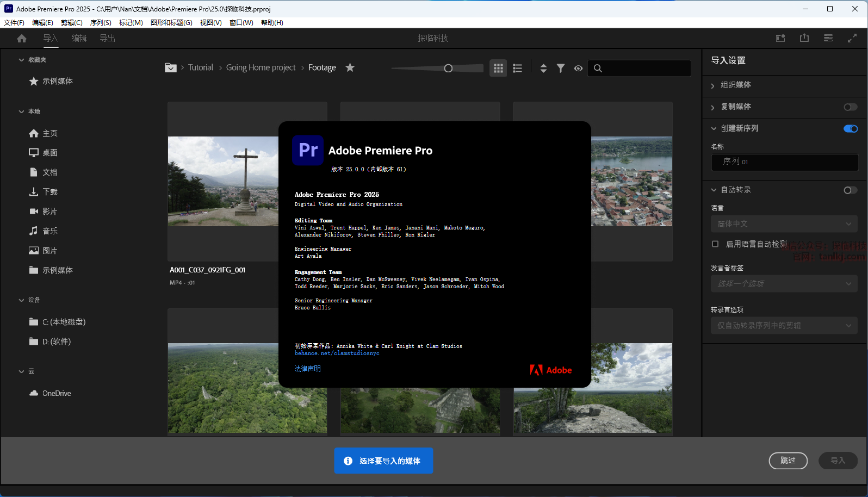Screen dimensions: 868x497
Task: Click the Home icon in header
Action: coord(22,38)
